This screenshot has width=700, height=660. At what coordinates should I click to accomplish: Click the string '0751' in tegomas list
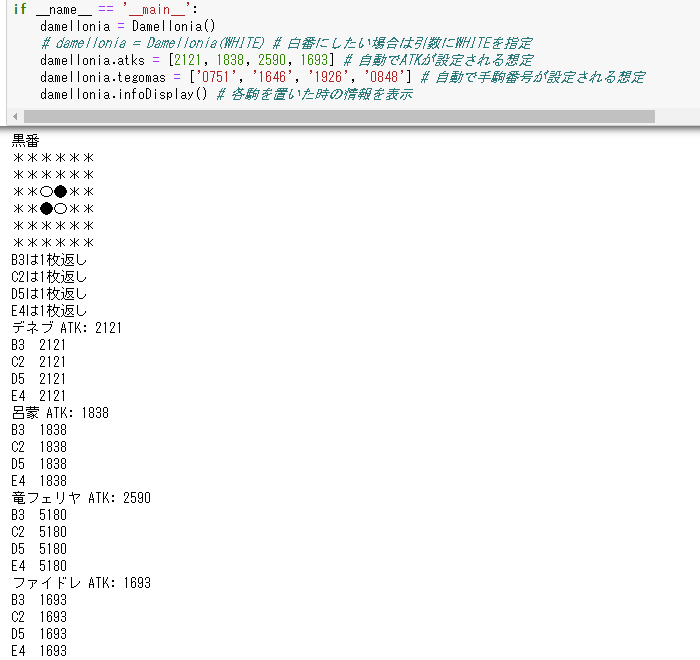point(216,77)
